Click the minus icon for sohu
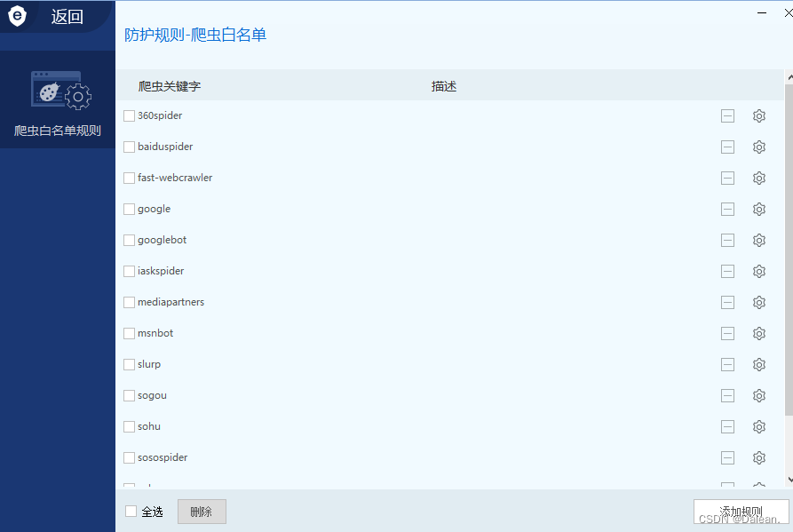 [727, 427]
